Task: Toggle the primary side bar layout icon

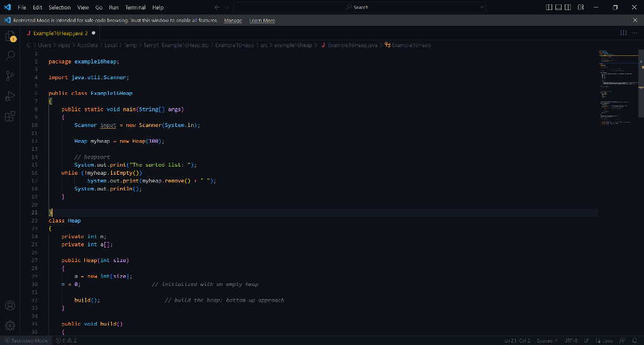Action: (549, 8)
